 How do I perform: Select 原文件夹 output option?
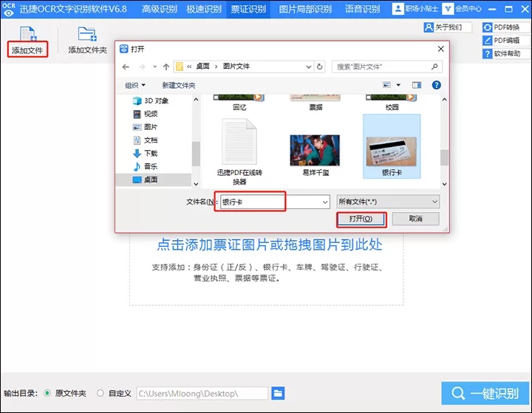66,393
